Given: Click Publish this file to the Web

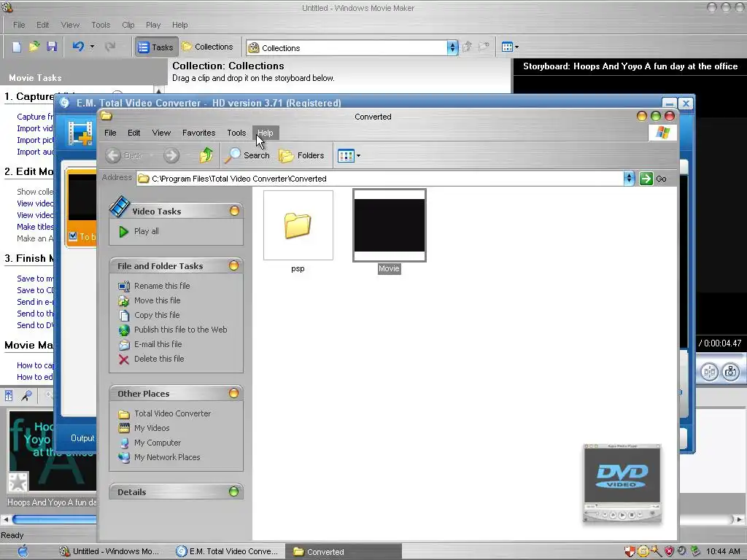Looking at the screenshot, I should (181, 330).
